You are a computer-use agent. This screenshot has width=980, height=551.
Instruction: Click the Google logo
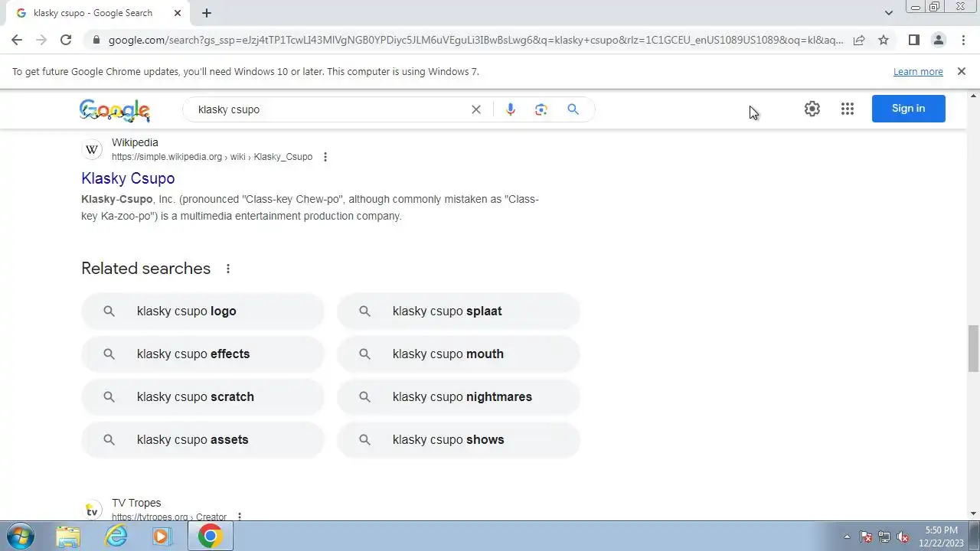(x=115, y=110)
